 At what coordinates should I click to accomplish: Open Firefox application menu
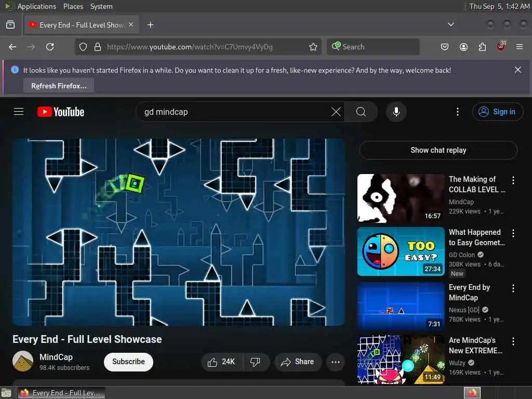(x=520, y=47)
